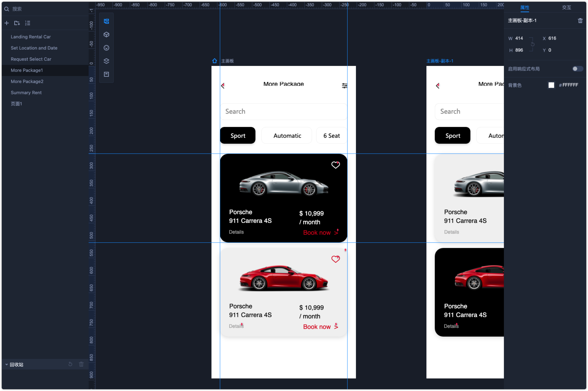
Task: Select the Set Location and Date page
Action: tap(45, 48)
